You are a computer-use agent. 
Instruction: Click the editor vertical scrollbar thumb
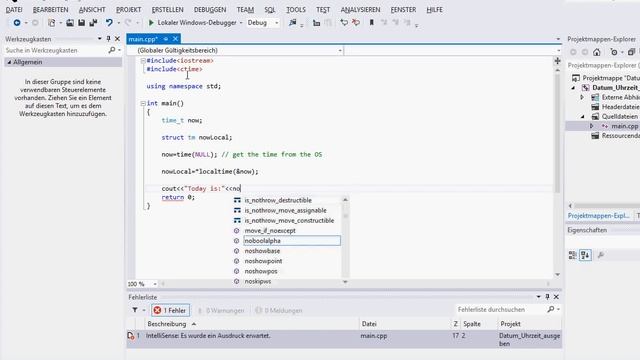pyautogui.click(x=557, y=133)
